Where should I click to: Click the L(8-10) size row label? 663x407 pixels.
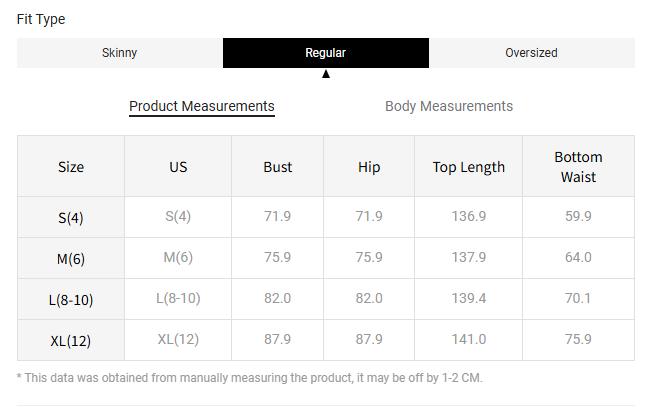(x=71, y=299)
